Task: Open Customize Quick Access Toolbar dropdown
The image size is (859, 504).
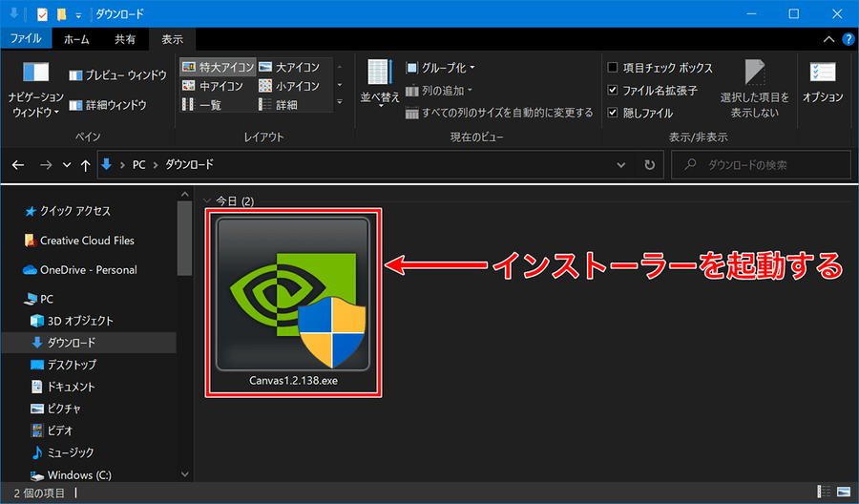Action: tap(78, 15)
